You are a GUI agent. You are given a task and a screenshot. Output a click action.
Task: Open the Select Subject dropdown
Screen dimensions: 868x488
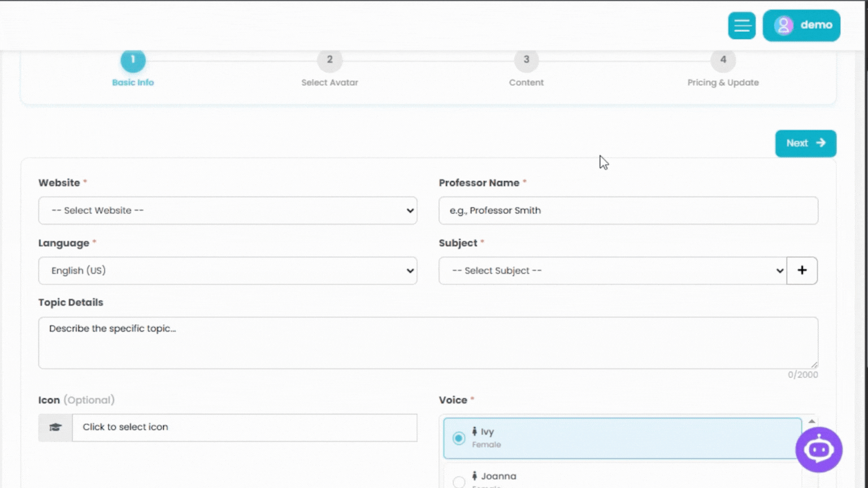(x=613, y=271)
